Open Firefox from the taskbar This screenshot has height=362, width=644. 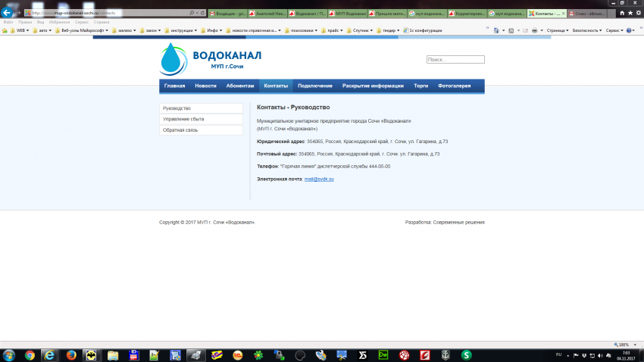point(71,354)
